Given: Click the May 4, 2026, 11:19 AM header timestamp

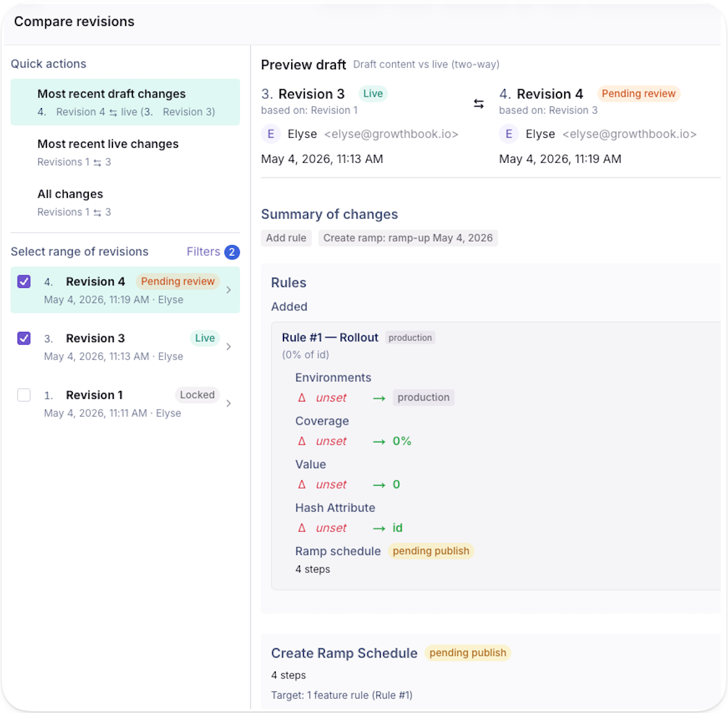Looking at the screenshot, I should [x=560, y=159].
